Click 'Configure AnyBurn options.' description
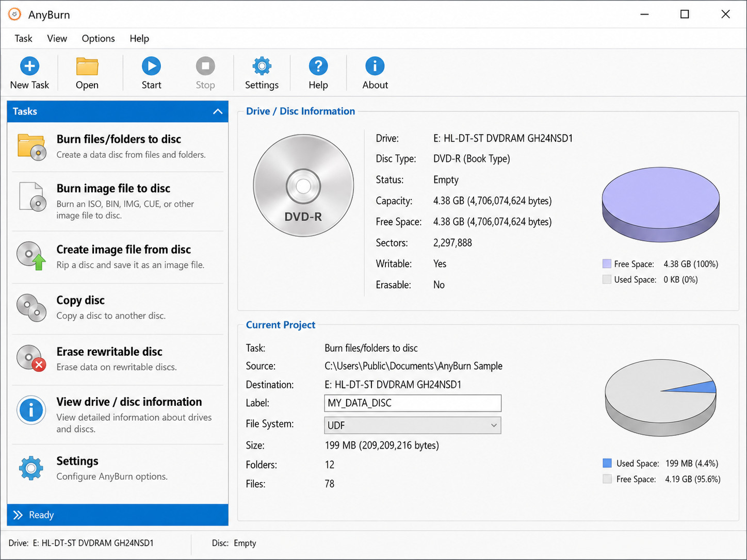This screenshot has height=560, width=747. click(112, 476)
